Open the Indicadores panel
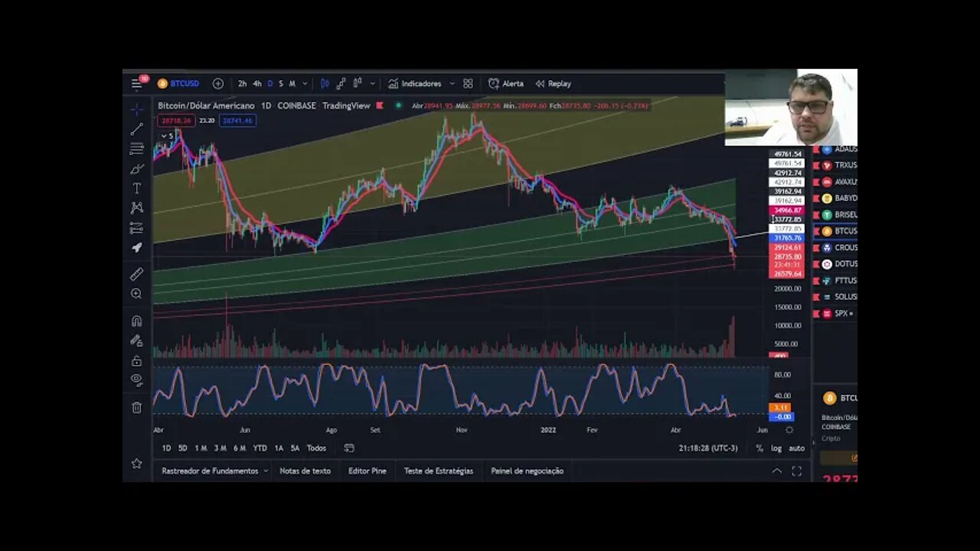This screenshot has width=980, height=551. pyautogui.click(x=414, y=83)
